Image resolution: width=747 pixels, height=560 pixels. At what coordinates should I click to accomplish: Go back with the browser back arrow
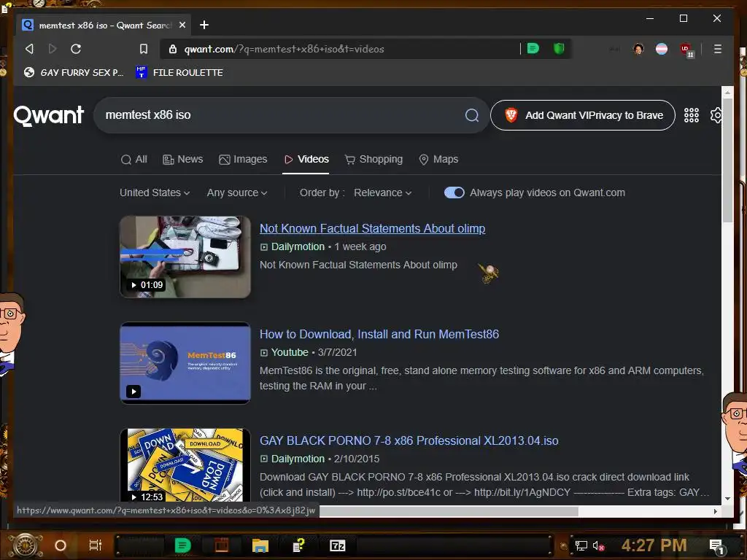tap(29, 49)
